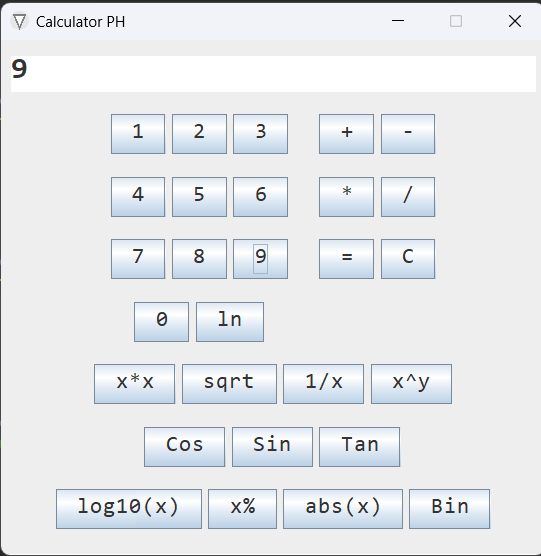Get absolute value with abs(x) button

click(x=343, y=509)
